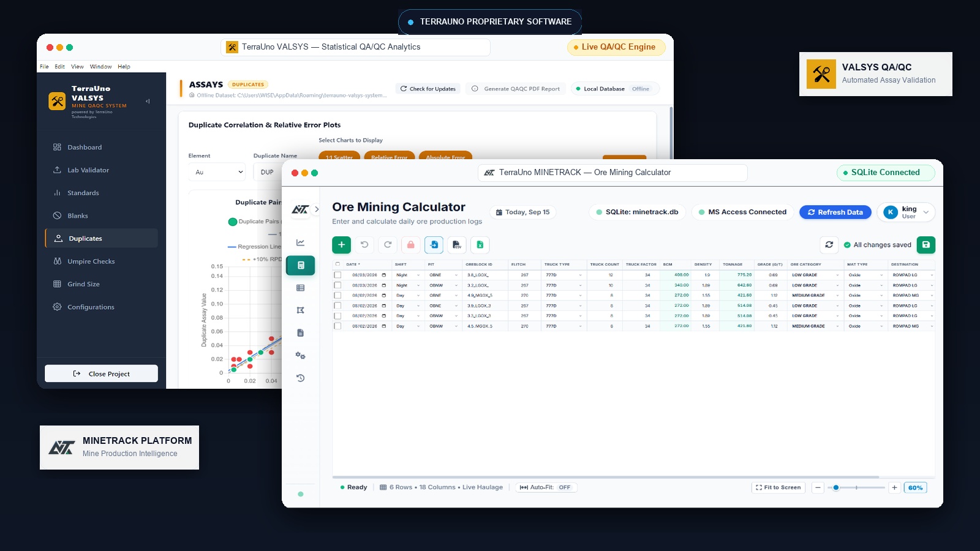Click Fit to Screen in the status bar
Screen dimensions: 980x551
778,487
